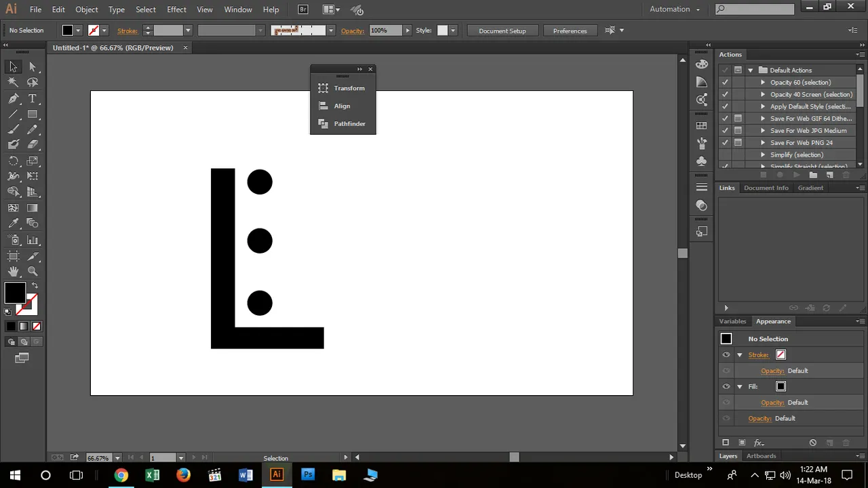Open the Swatches panel grid icon
Screen dimensions: 868x488
click(x=702, y=126)
